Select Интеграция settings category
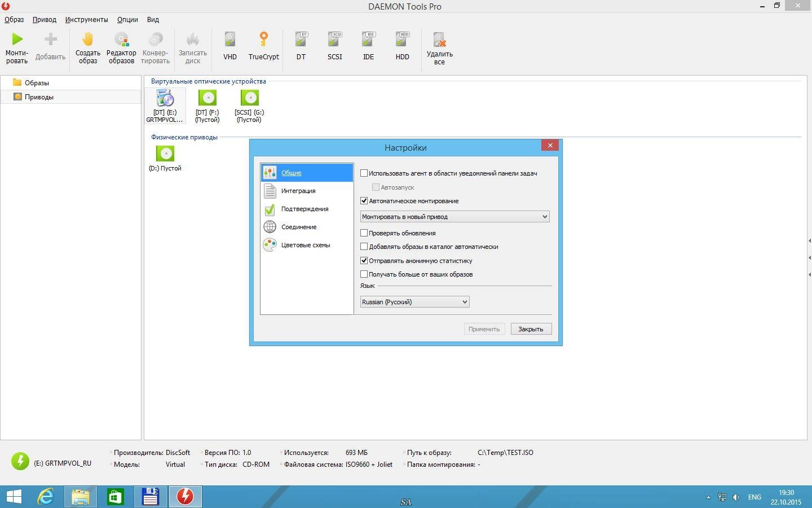The height and width of the screenshot is (508, 812). click(x=307, y=191)
